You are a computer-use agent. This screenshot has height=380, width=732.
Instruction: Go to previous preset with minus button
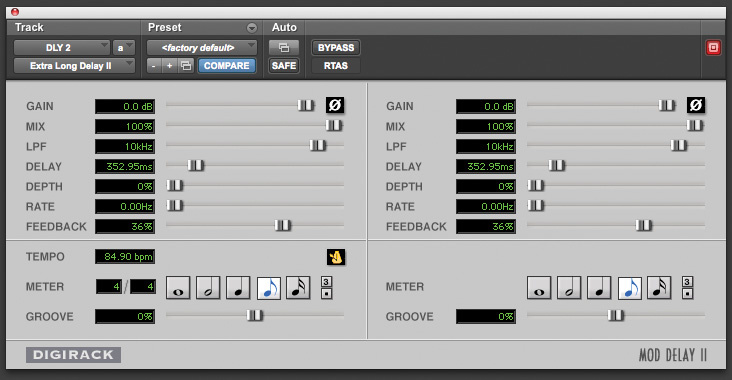pos(154,66)
